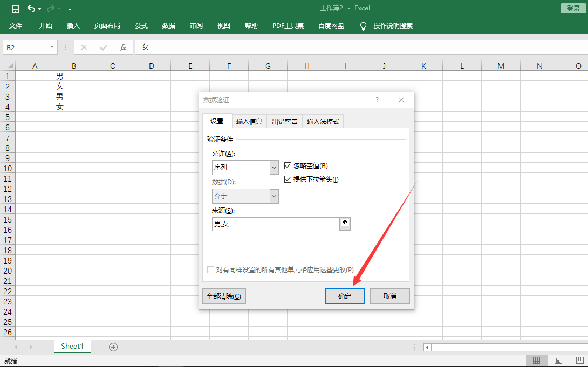Open the 数据 ribbon tab
The image size is (588, 367).
click(168, 25)
